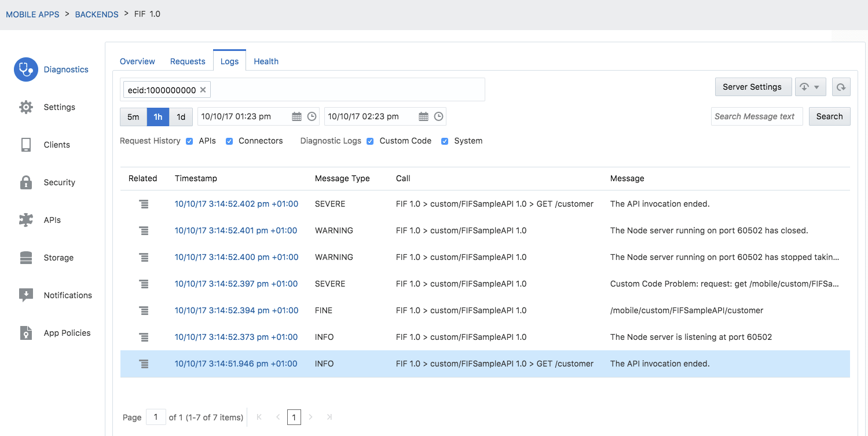This screenshot has height=436, width=868.
Task: Open Diagnostics via the stethoscope icon
Action: 26,69
